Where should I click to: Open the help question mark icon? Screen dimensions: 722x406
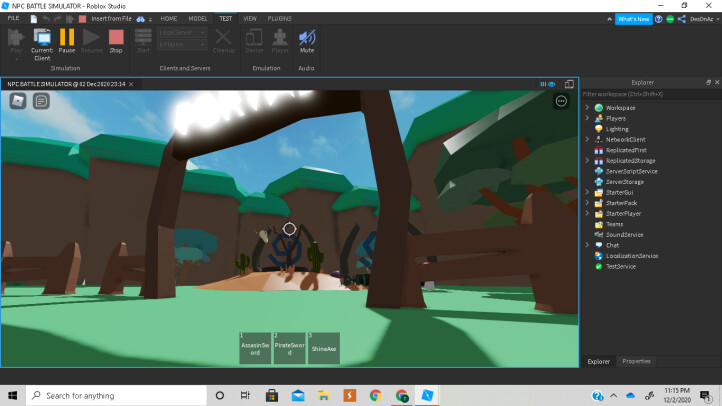(x=658, y=19)
